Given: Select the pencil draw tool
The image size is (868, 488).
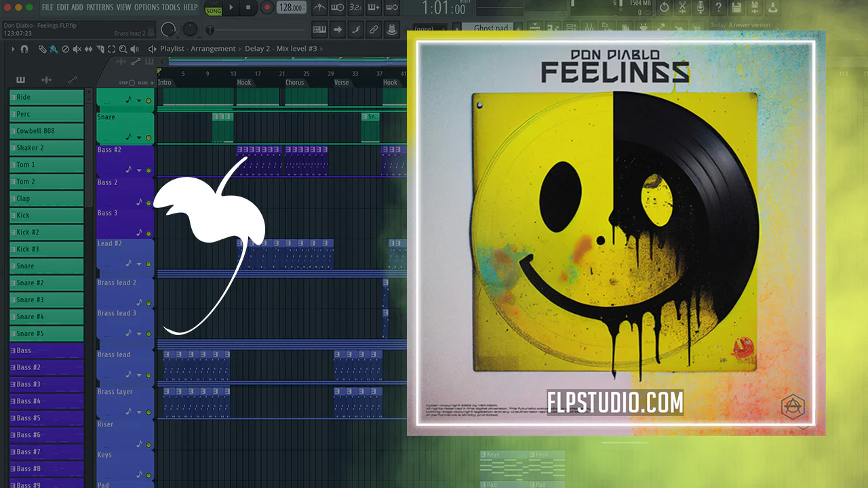Looking at the screenshot, I should point(42,49).
